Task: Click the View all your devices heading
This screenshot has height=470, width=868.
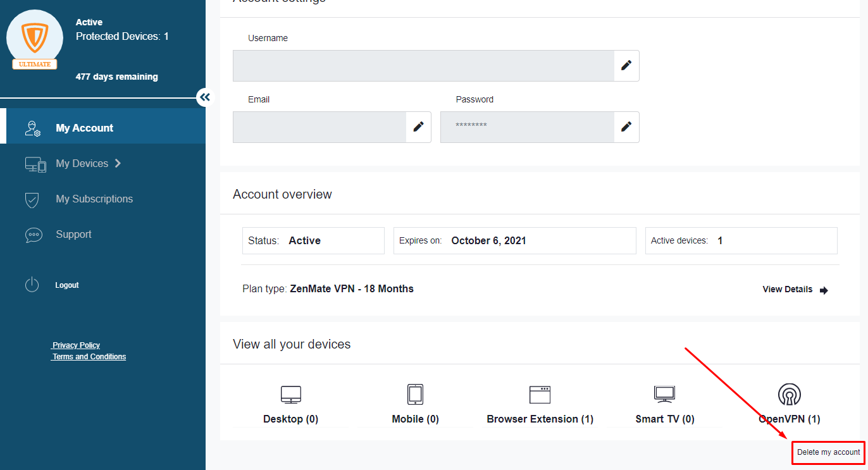Action: 292,345
